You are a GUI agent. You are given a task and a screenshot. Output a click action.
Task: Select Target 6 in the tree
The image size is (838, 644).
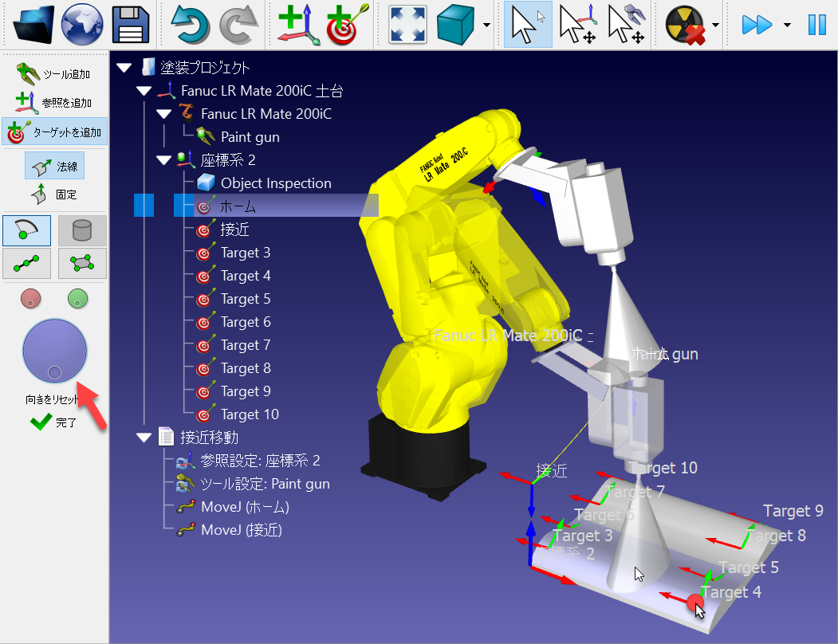click(x=246, y=322)
